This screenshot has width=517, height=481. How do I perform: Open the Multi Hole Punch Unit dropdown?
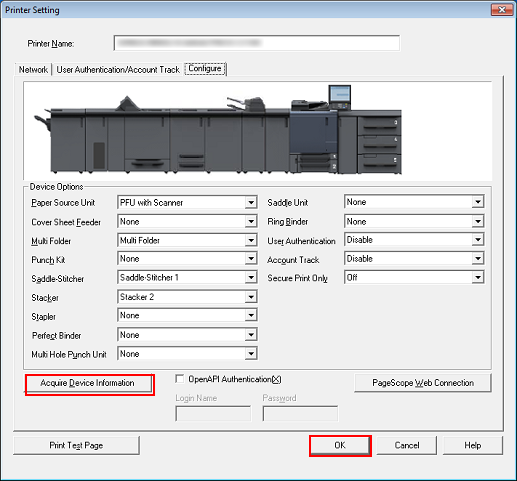coord(187,354)
